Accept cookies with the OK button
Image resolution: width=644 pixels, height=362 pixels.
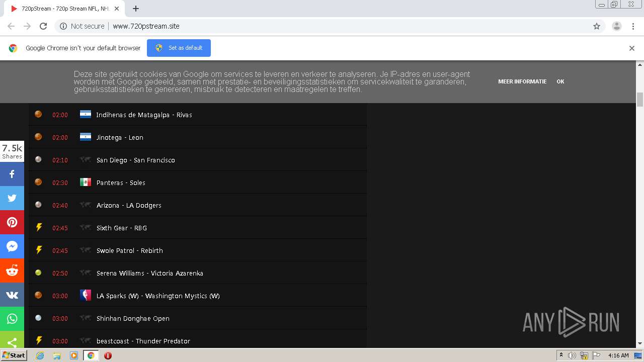point(560,81)
